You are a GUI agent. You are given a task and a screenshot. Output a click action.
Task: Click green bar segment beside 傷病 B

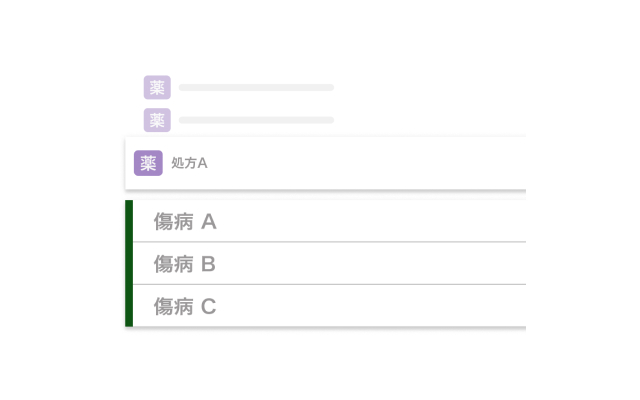[129, 264]
